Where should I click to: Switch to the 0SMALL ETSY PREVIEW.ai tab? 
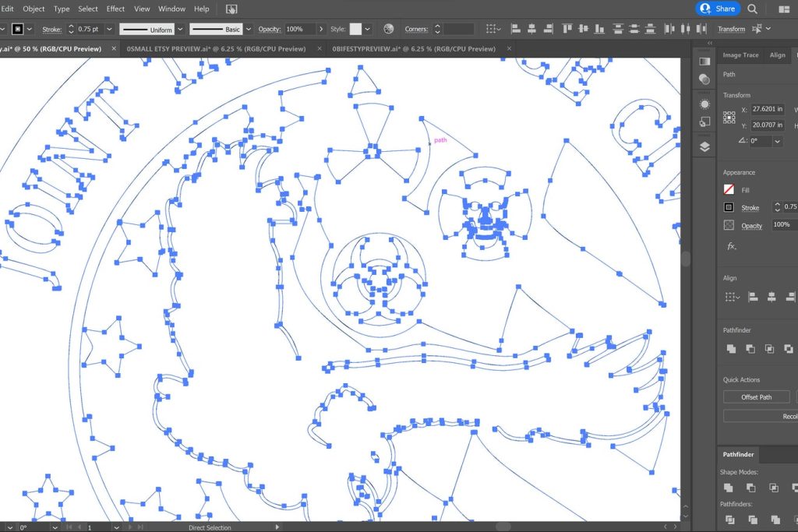coord(216,48)
